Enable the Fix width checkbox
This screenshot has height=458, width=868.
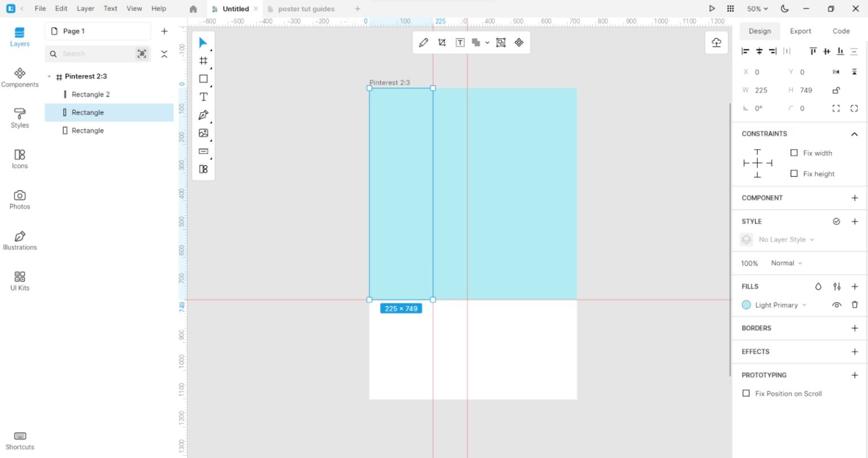(794, 153)
